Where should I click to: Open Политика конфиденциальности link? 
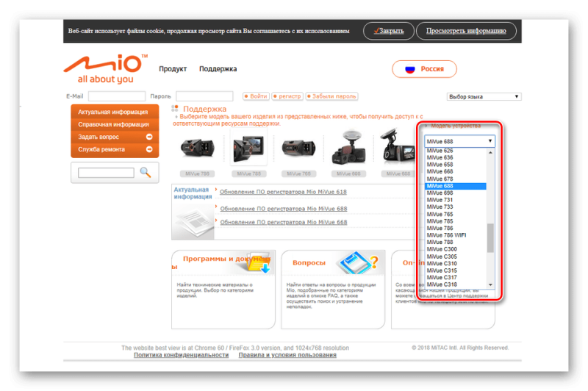click(181, 355)
